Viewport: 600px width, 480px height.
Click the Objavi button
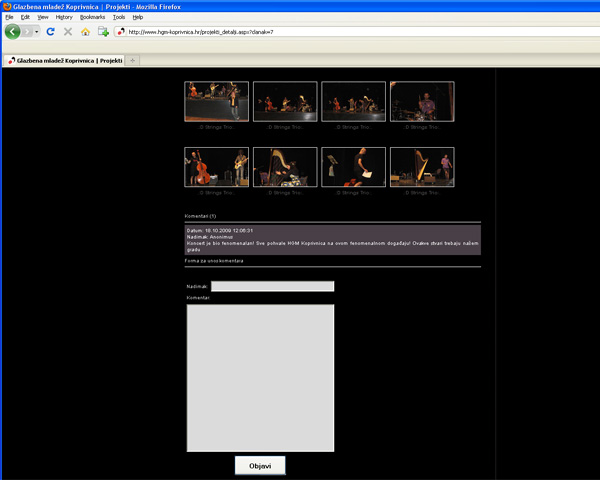(x=260, y=465)
